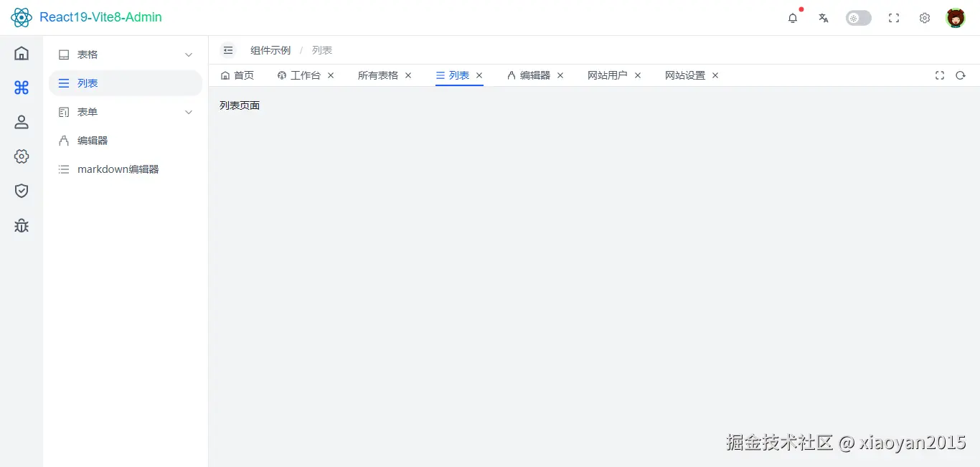Switch to the 首页 tab
This screenshot has width=980, height=467.
(237, 75)
